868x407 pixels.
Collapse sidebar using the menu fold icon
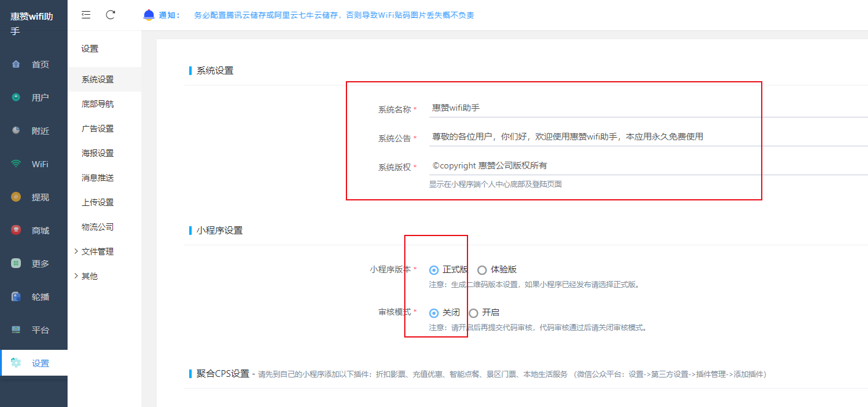(86, 15)
